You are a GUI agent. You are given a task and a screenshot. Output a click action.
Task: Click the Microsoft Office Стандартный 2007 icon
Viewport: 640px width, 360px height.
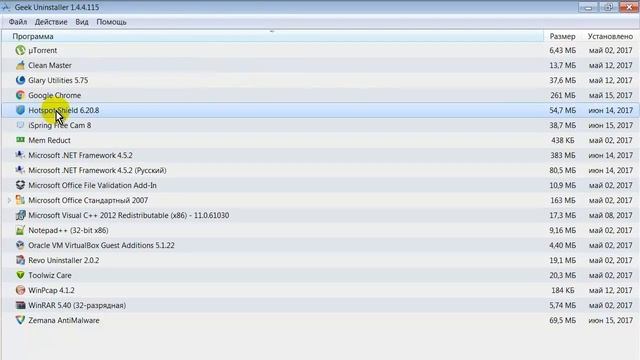pos(20,200)
